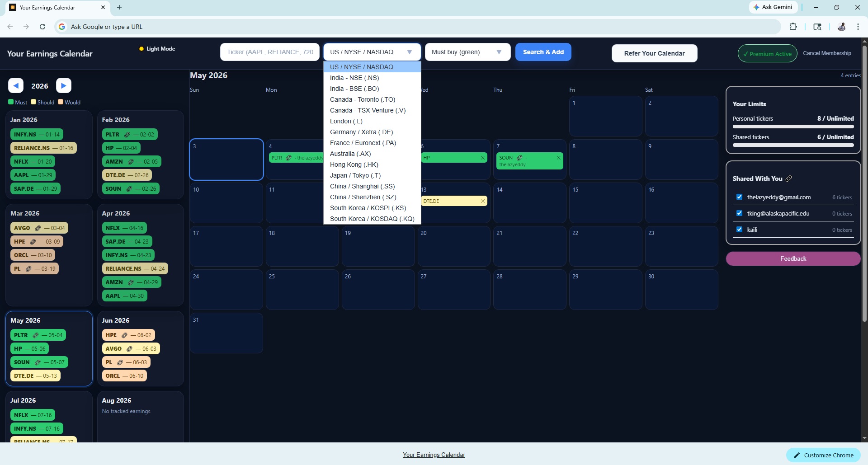Click the link icon beside Shared With You
868x465 pixels.
pyautogui.click(x=789, y=178)
